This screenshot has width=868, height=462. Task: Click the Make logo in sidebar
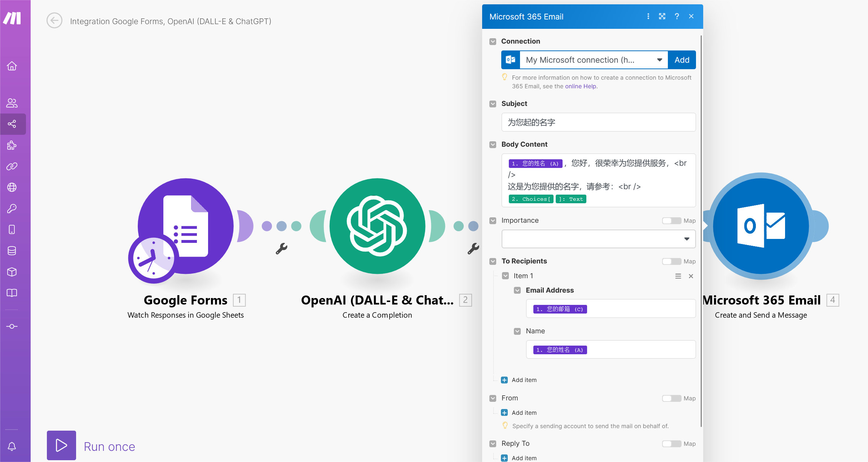12,18
